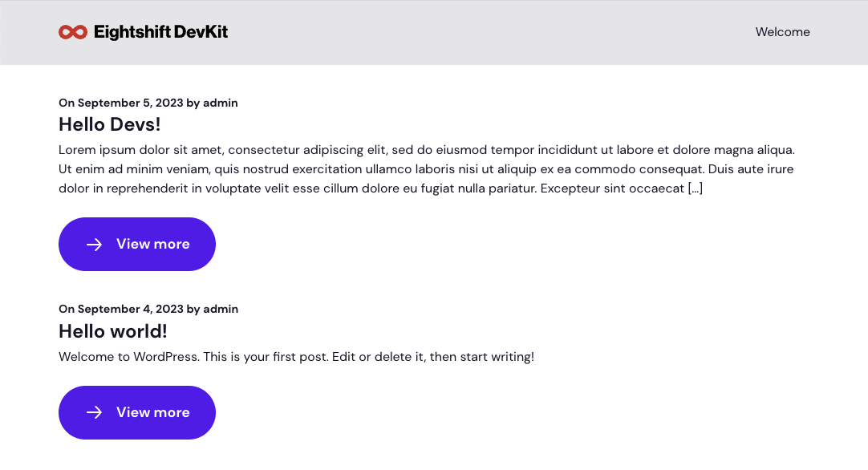Click author "admin" on the Hello Devs post
Screen dimensions: 868x470
tap(221, 103)
